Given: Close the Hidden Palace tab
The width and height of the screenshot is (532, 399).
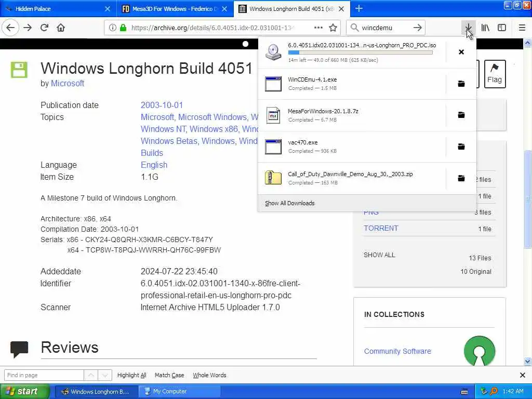Looking at the screenshot, I should point(108,9).
